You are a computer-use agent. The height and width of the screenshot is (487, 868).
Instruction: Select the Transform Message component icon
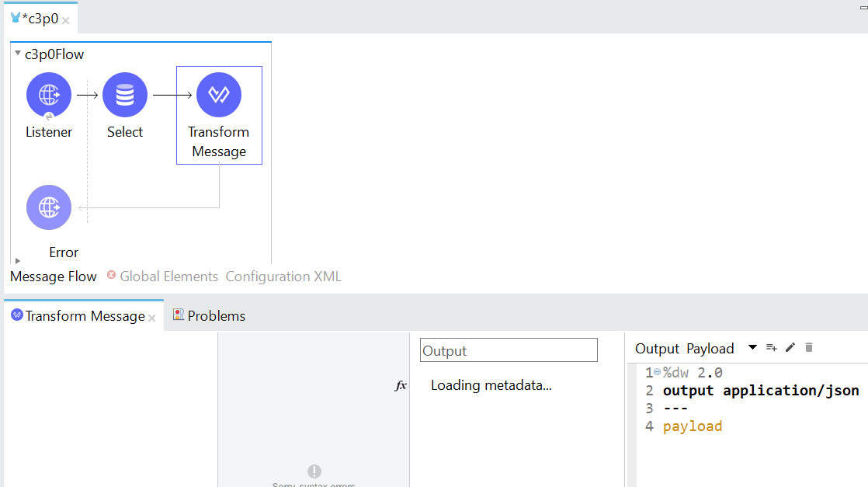pyautogui.click(x=219, y=95)
